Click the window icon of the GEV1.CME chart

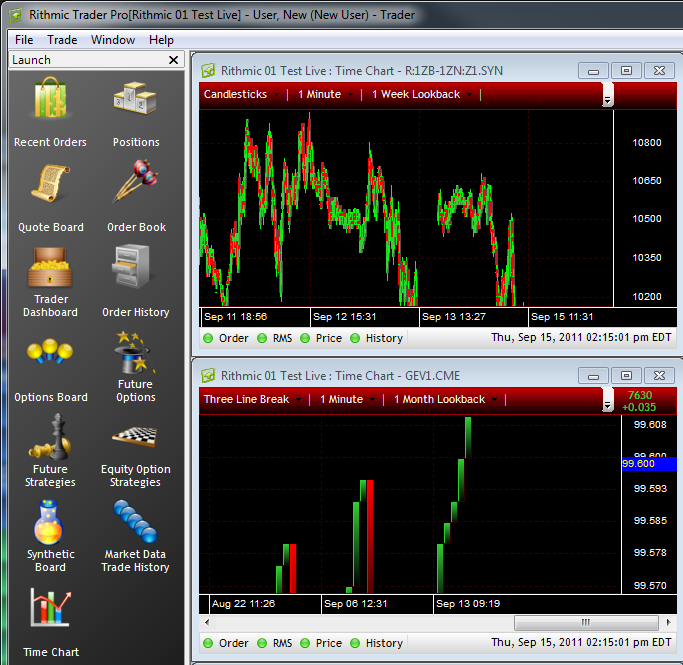pos(208,375)
